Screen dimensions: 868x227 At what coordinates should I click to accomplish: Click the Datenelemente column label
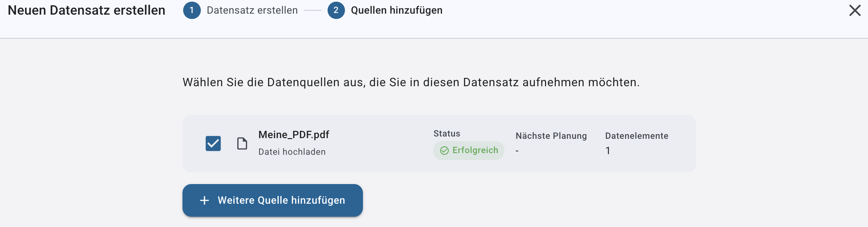pyautogui.click(x=636, y=136)
